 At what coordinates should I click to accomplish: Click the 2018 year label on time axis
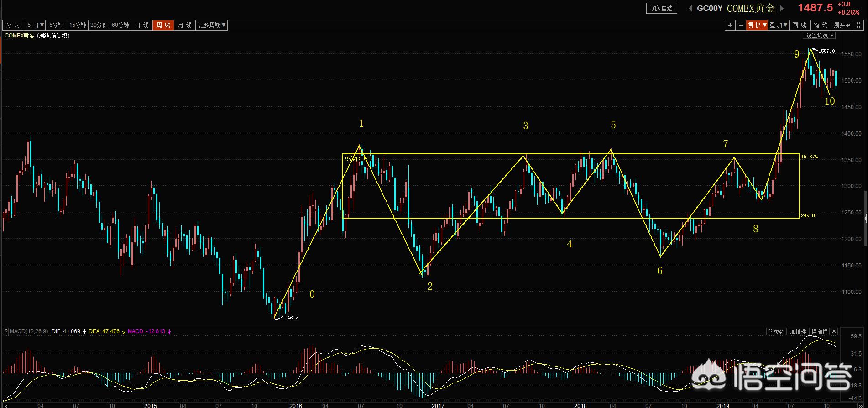point(580,405)
